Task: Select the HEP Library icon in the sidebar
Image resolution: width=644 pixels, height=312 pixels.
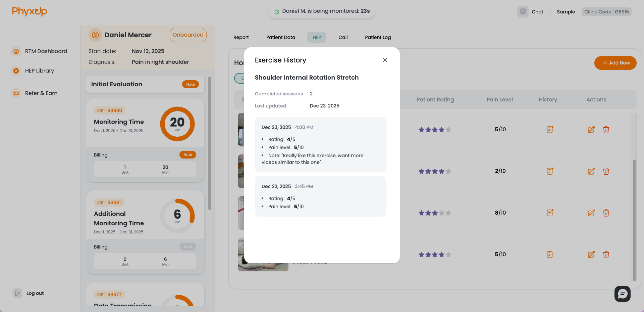Action: (x=16, y=71)
